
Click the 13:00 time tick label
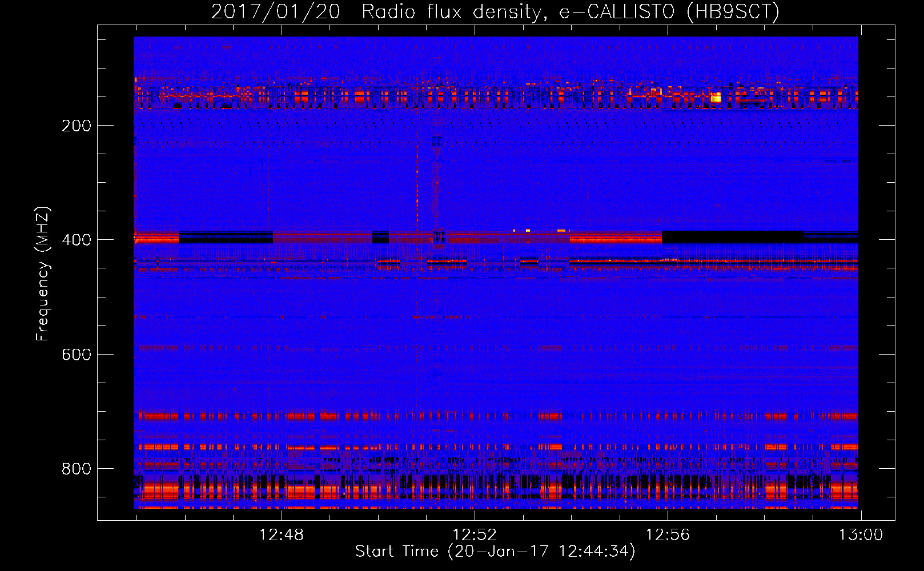861,534
